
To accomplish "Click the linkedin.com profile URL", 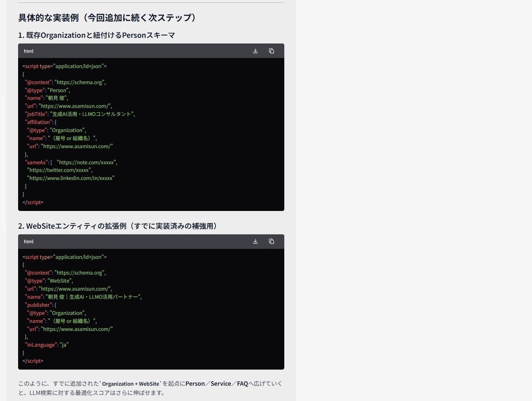I will [x=70, y=178].
